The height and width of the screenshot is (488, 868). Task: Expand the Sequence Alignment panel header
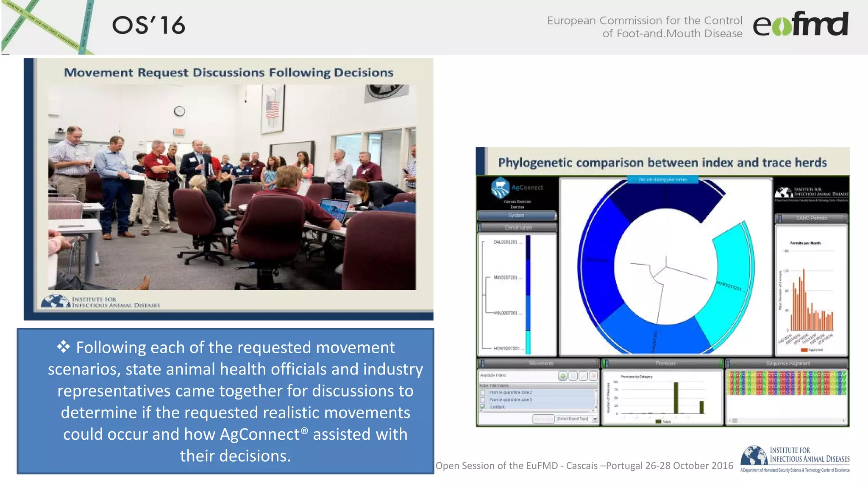pos(787,363)
